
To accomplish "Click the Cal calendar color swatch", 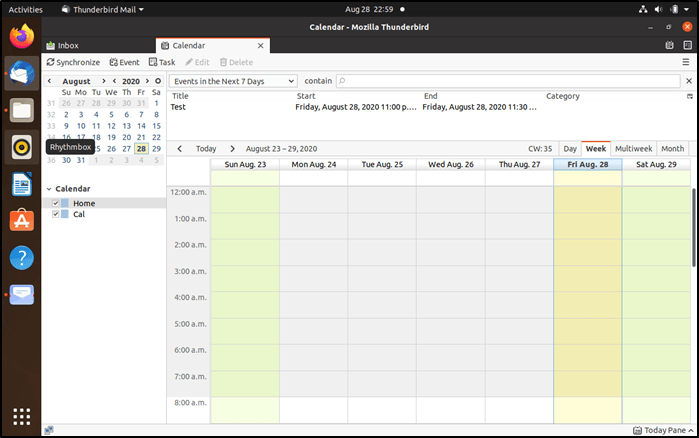I will [x=65, y=214].
